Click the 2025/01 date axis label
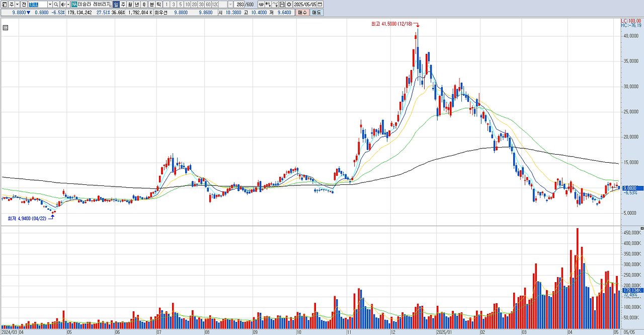The height and width of the screenshot is (335, 644). pyautogui.click(x=443, y=332)
